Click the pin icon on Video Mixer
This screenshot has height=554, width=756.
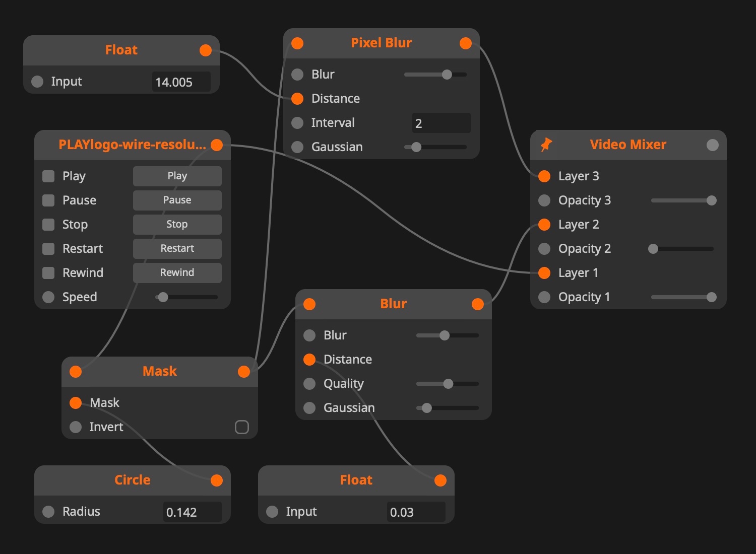(546, 145)
